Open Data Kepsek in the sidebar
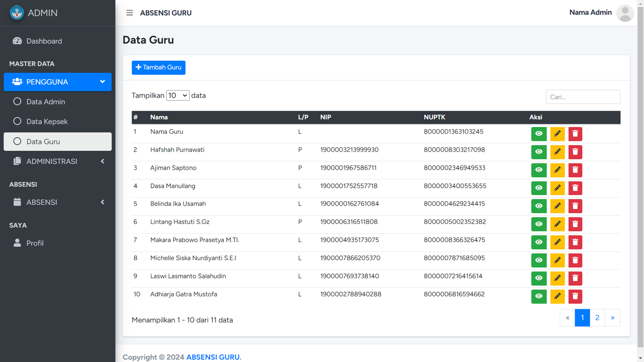Screen dimensions: 644x362 click(47, 121)
